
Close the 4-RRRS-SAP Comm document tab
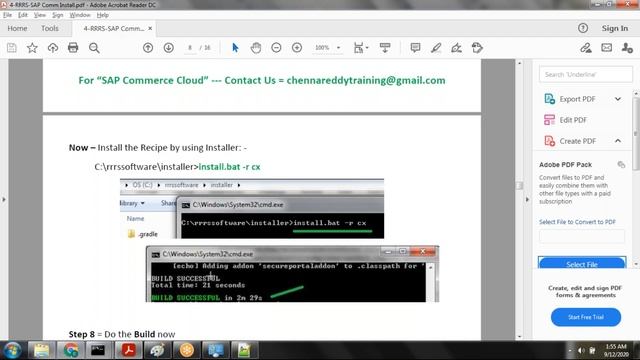point(150,28)
